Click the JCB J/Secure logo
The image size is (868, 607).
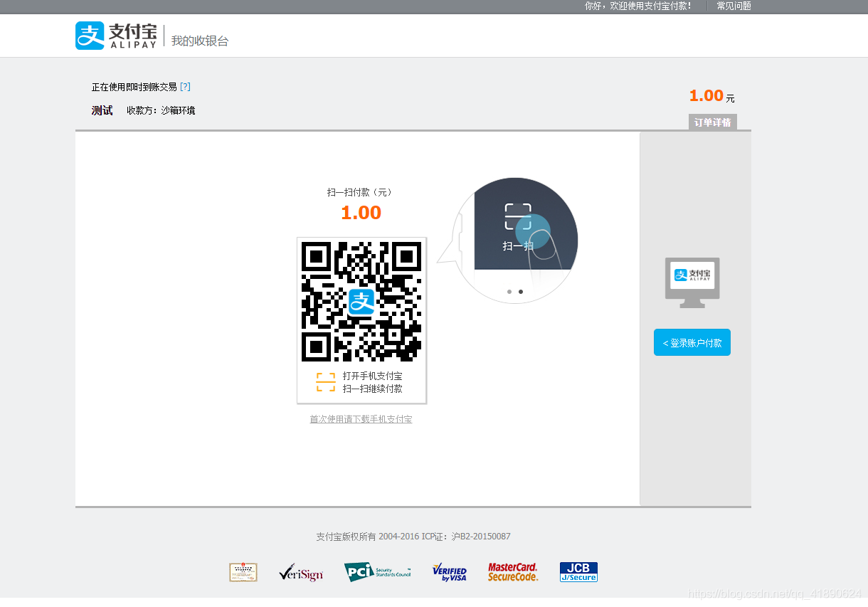tap(578, 572)
